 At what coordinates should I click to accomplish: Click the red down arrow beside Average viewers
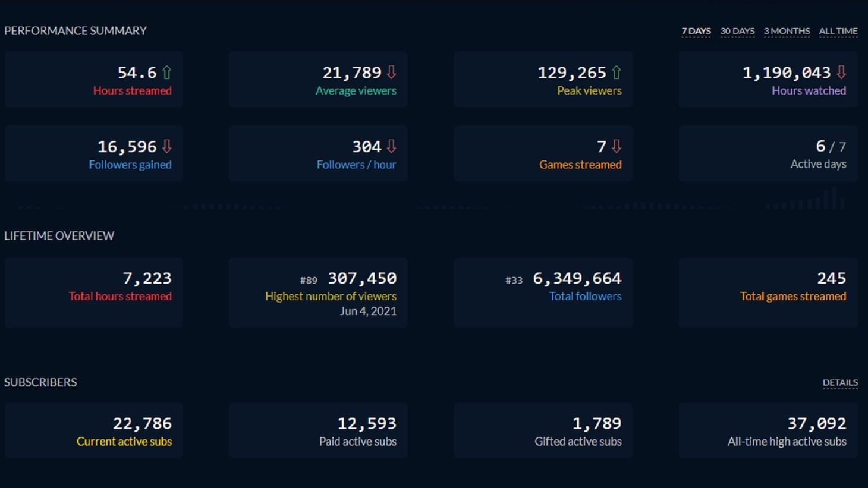click(391, 73)
